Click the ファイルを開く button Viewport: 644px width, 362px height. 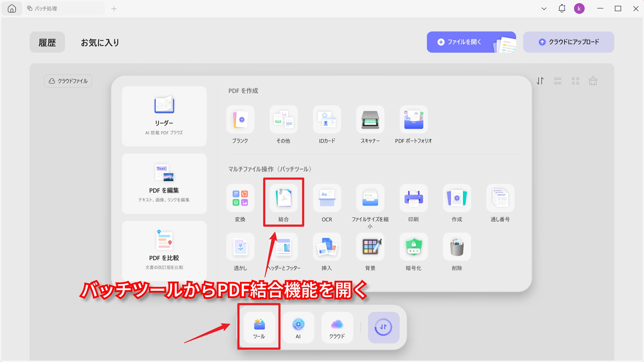471,42
